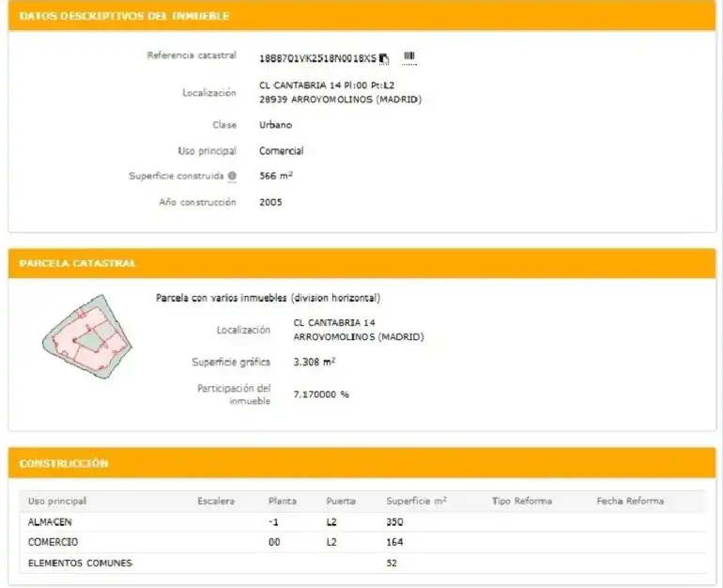Click the Puerta column header
The image size is (723, 588).
click(x=341, y=502)
